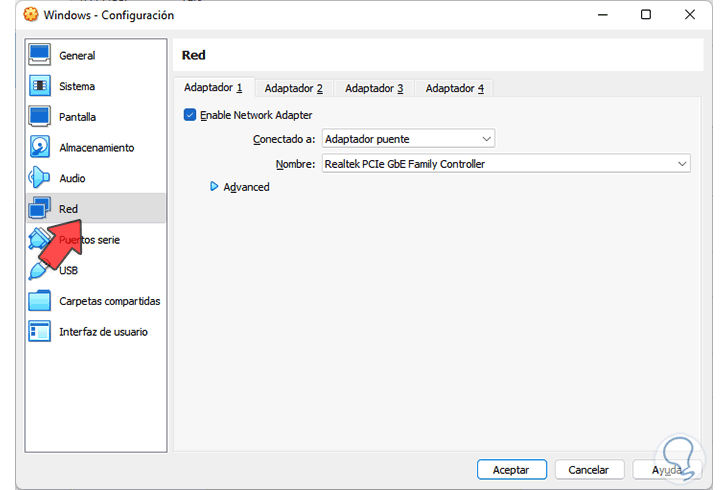Image resolution: width=728 pixels, height=490 pixels.
Task: Open the Pantalla display icon
Action: (x=40, y=117)
